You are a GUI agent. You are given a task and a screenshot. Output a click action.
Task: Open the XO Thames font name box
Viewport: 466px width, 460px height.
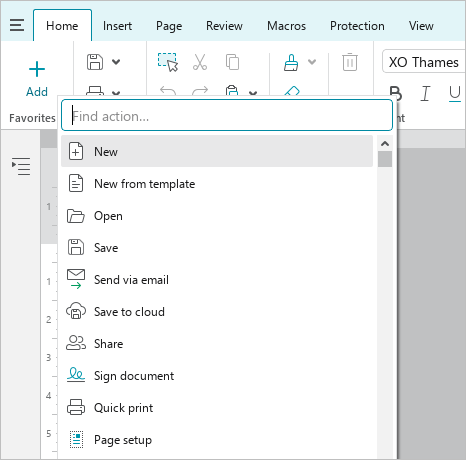(424, 62)
